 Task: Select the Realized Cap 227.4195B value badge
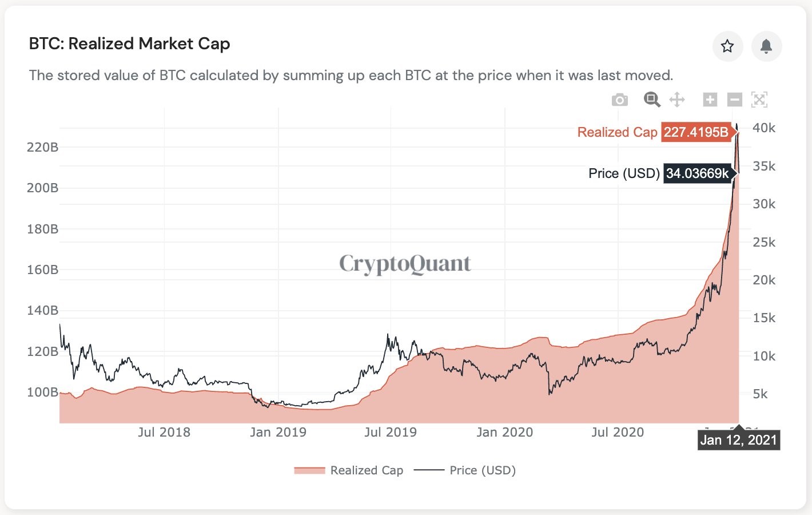pos(696,132)
